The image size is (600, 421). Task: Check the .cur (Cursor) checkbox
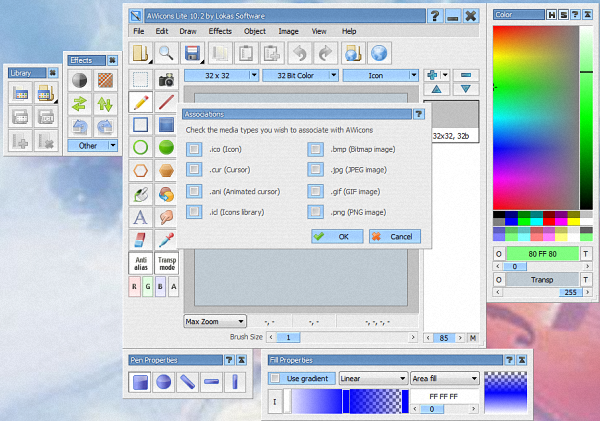click(194, 169)
